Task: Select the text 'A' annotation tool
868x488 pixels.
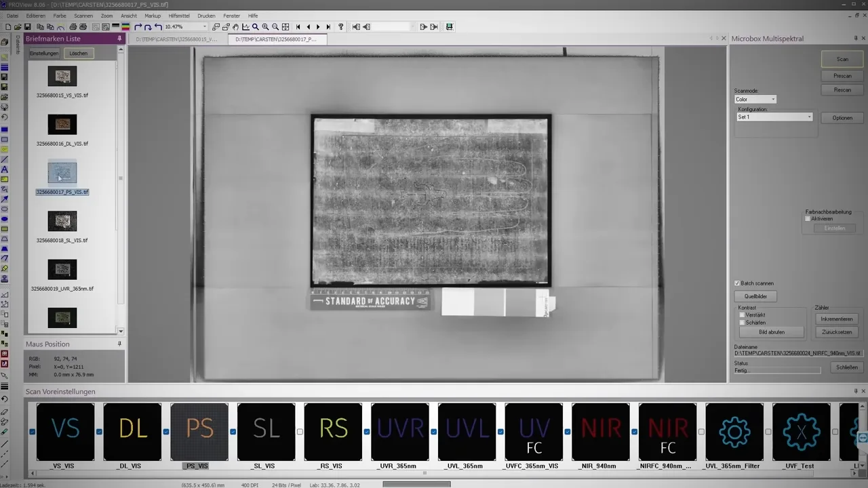Action: pyautogui.click(x=5, y=169)
